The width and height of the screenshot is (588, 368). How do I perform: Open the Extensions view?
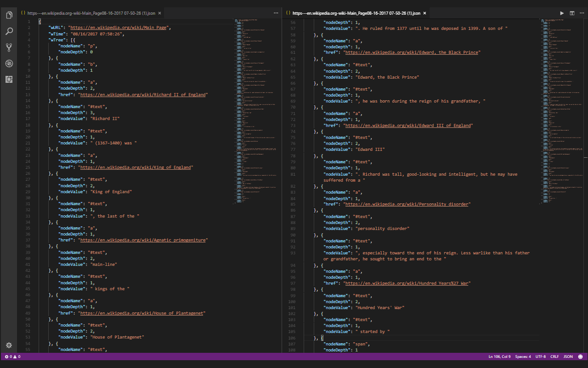tap(9, 79)
